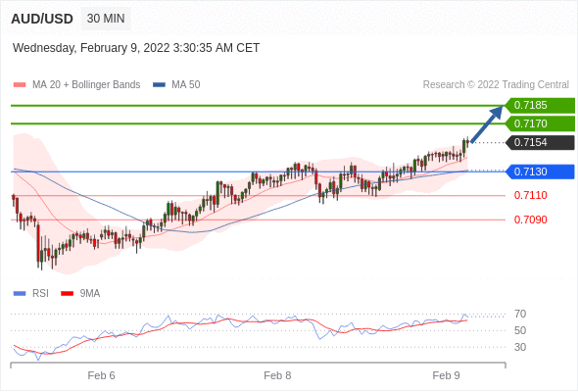Click the blue MA 50 legend swatch
578x392 pixels.
click(160, 85)
